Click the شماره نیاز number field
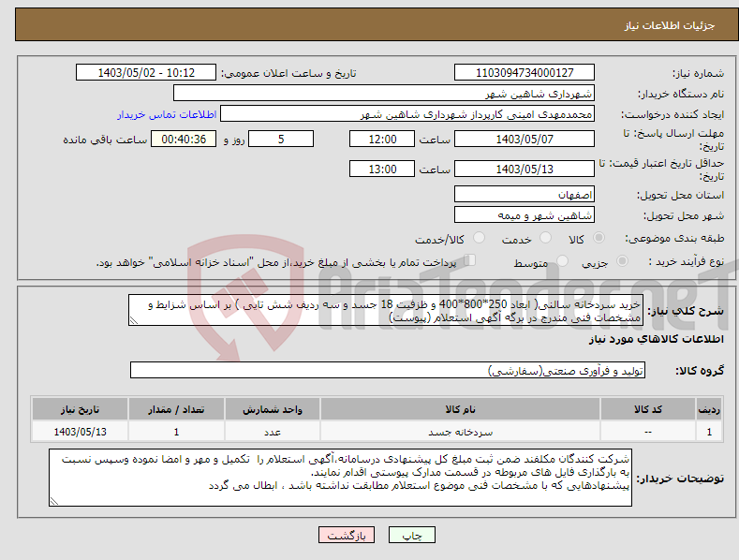Screen dimensions: 739x560 [525, 73]
